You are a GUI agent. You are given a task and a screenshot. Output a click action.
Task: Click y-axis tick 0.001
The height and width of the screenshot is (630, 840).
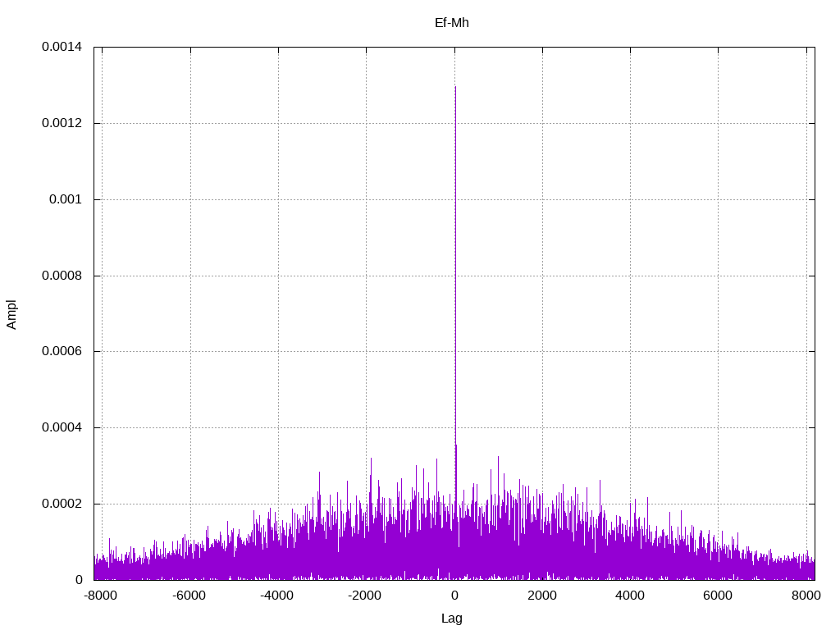pos(66,199)
